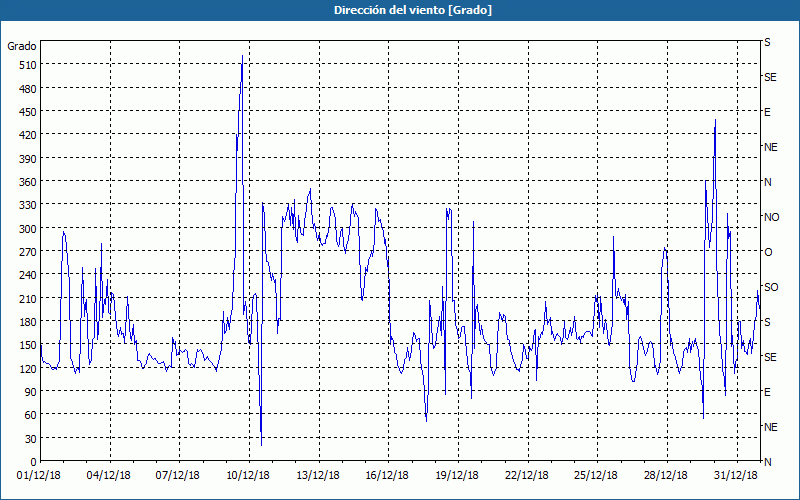
Task: Click the 150 value on the y-axis
Action: (28, 345)
